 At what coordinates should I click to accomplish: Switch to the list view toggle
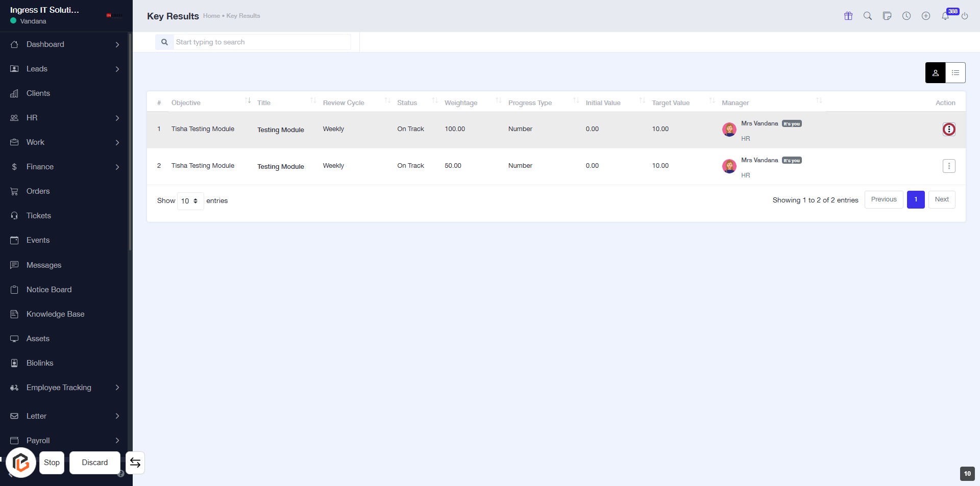click(x=955, y=73)
